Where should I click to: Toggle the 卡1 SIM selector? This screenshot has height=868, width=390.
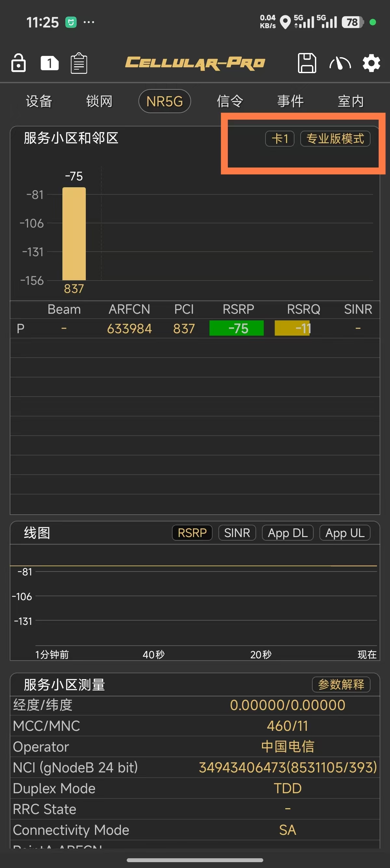point(279,139)
